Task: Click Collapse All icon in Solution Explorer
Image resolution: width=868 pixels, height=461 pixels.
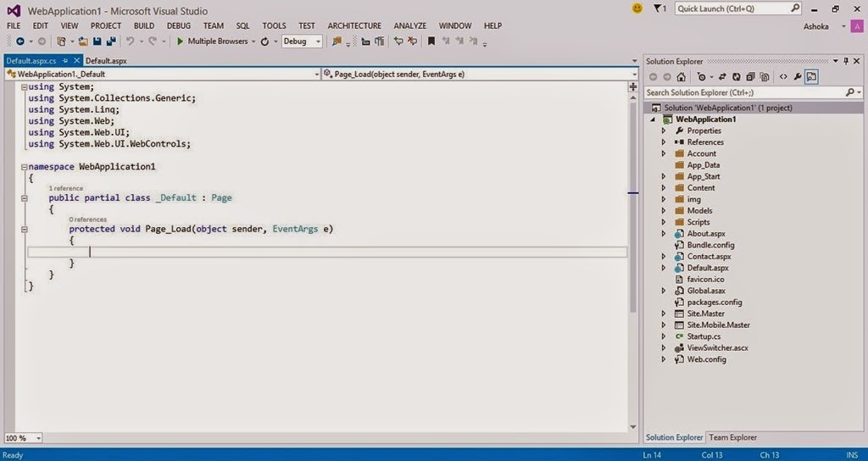Action: click(750, 77)
